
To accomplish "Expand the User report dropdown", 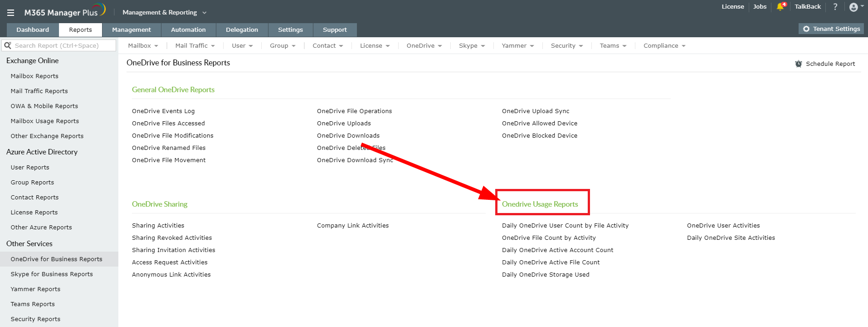I will 242,46.
